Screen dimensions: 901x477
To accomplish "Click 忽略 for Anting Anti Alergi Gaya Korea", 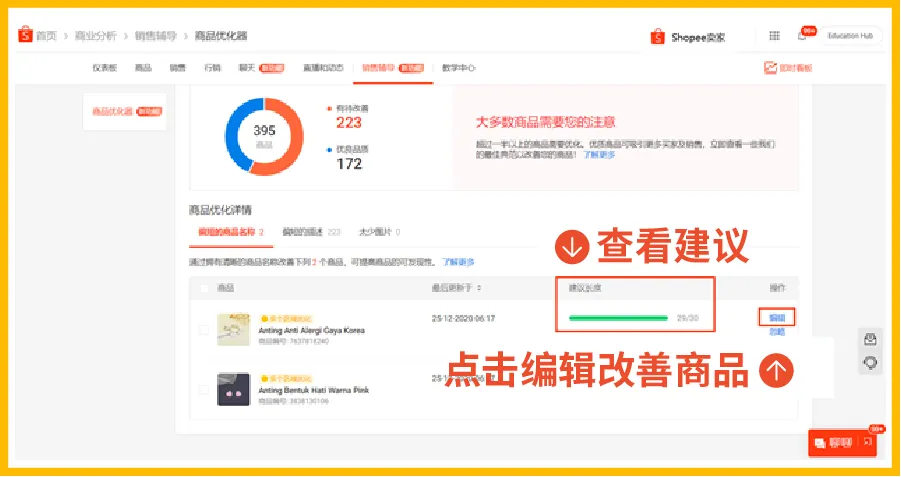I will pyautogui.click(x=777, y=332).
